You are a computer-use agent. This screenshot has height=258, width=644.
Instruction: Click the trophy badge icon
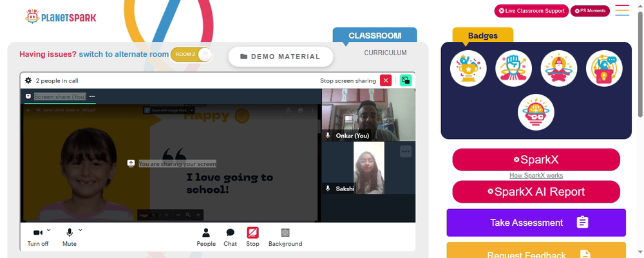468,68
